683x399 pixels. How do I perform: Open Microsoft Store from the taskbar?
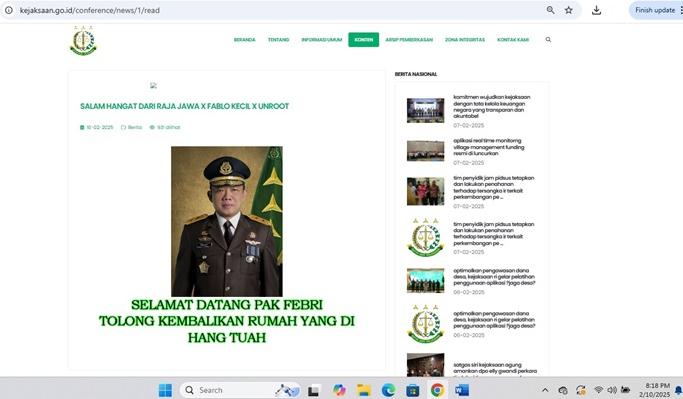click(x=413, y=390)
